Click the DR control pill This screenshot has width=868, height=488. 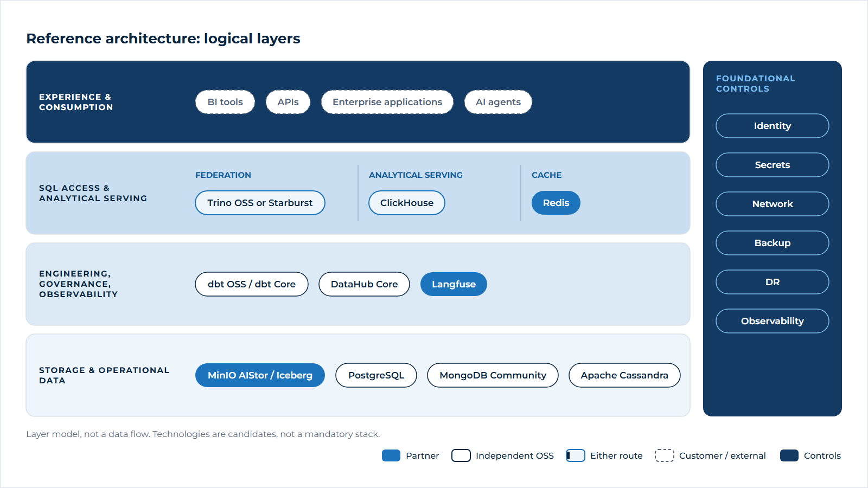coord(773,282)
